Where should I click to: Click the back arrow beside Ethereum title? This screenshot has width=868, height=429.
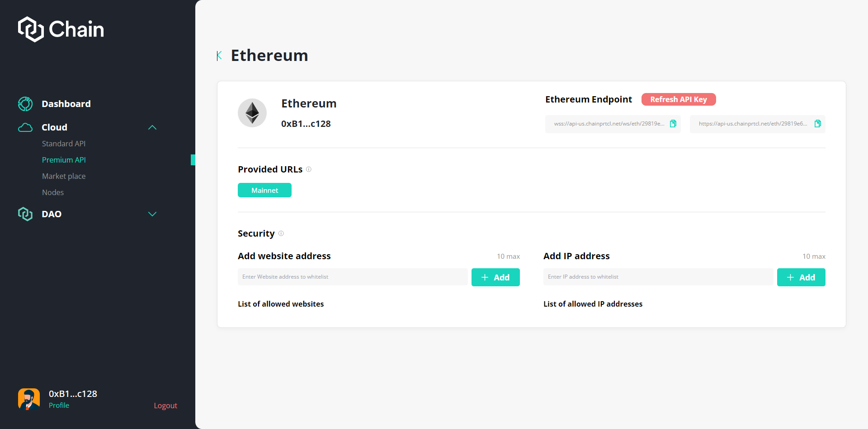point(219,56)
